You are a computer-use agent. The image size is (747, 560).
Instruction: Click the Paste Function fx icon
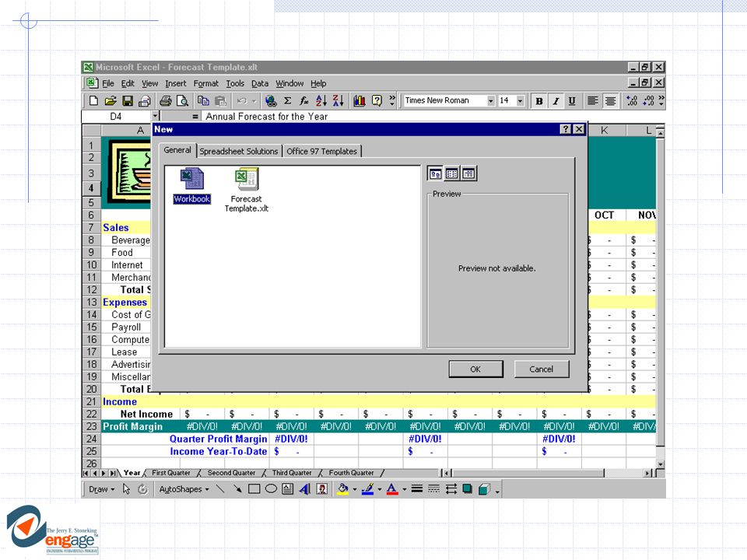[x=304, y=100]
